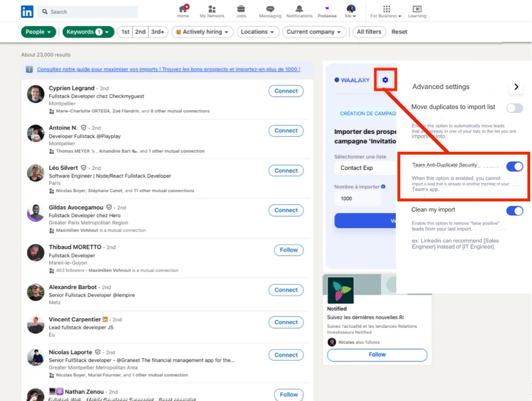The image size is (532, 401).
Task: Open the Actively hiring dropdown
Action: (202, 31)
